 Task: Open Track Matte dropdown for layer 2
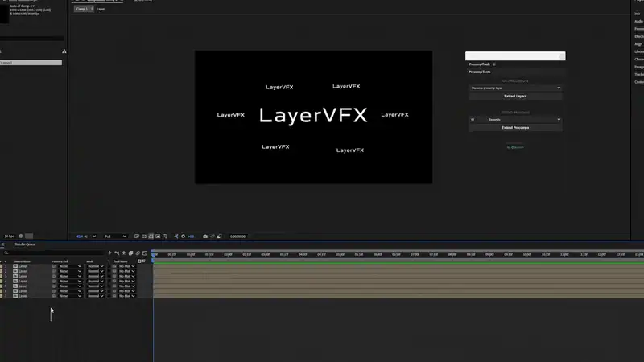point(127,271)
